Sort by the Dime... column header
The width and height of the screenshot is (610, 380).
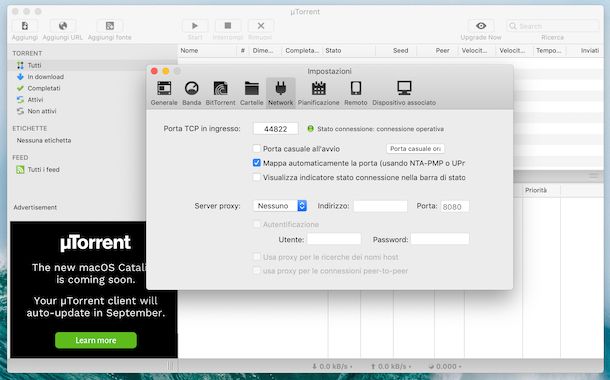(x=265, y=51)
